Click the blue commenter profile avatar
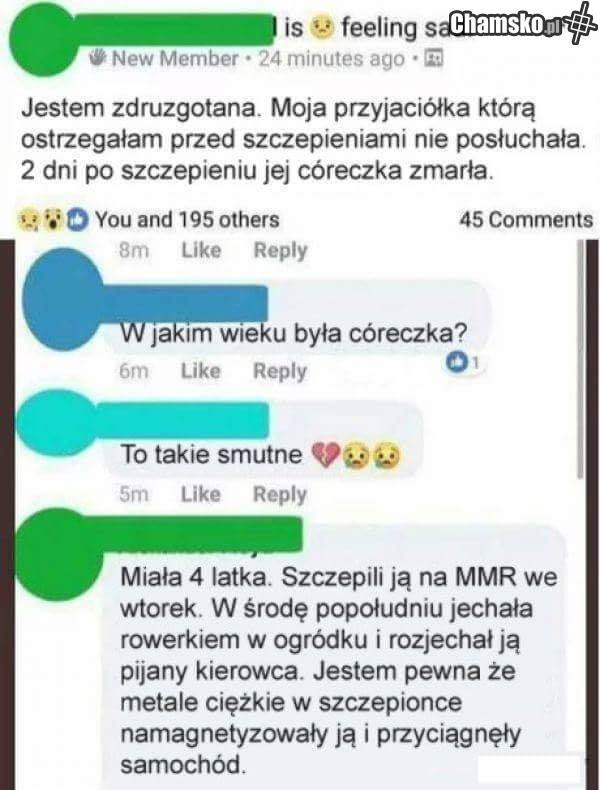The image size is (600, 790). point(61,300)
